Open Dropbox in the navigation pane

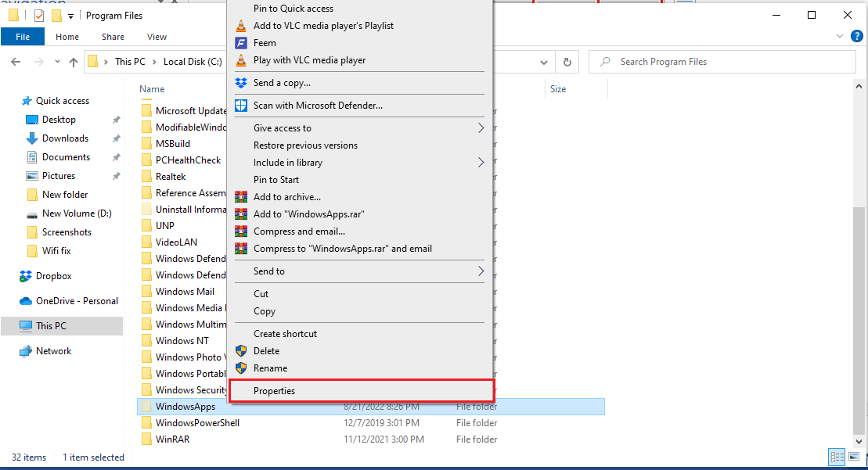pos(54,276)
